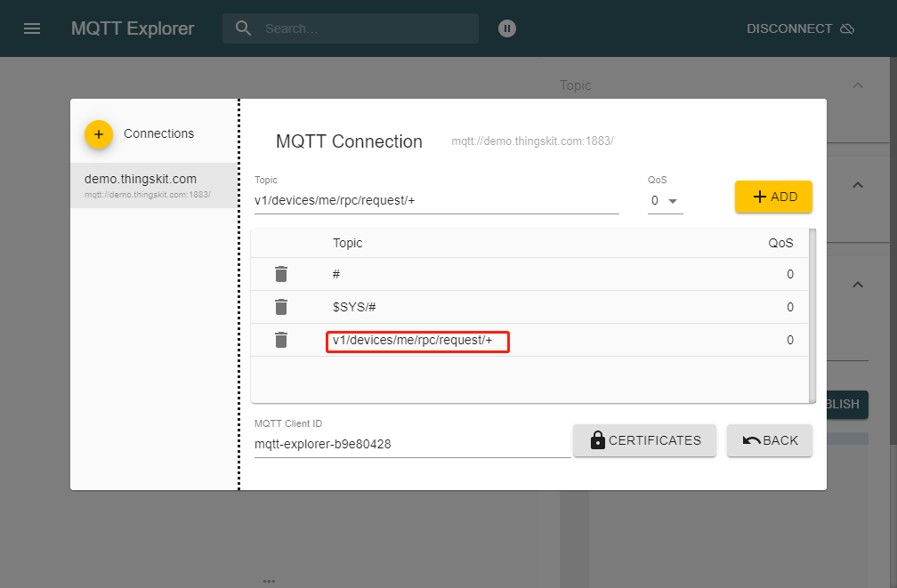The image size is (897, 588).
Task: Click the MQTT Client ID field
Action: pyautogui.click(x=413, y=445)
